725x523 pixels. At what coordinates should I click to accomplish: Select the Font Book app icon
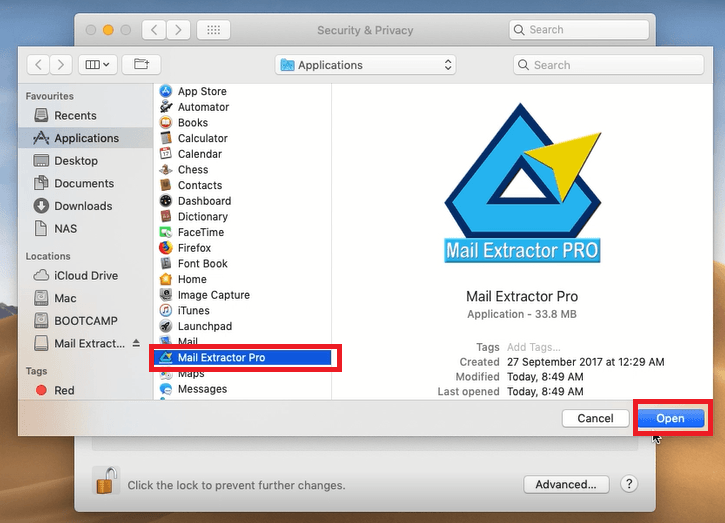pos(166,264)
